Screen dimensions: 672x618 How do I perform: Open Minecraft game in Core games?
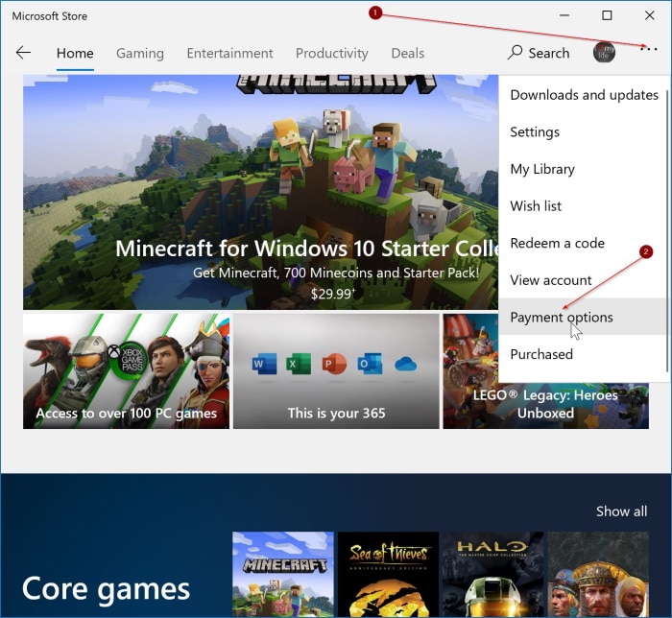pyautogui.click(x=283, y=574)
